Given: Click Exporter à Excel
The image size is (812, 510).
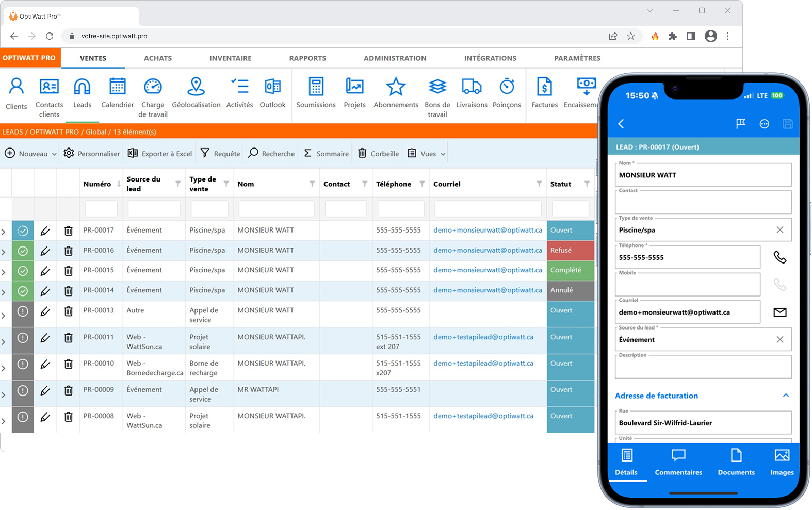Looking at the screenshot, I should pos(160,154).
